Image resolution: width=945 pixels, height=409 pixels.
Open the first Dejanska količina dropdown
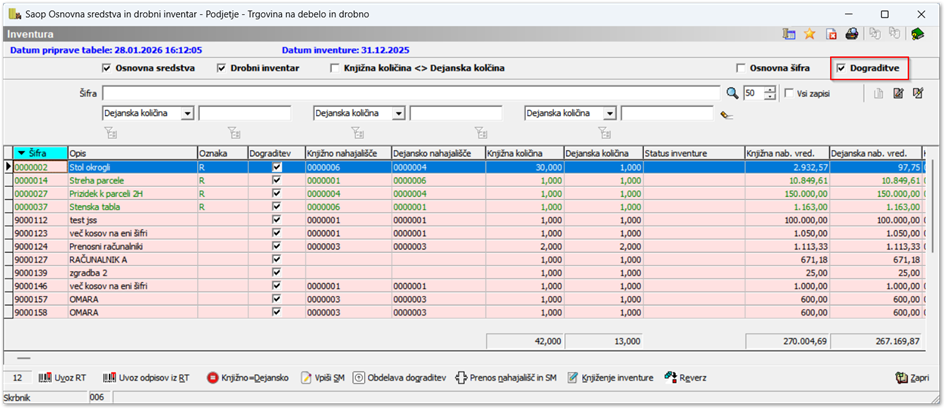188,114
